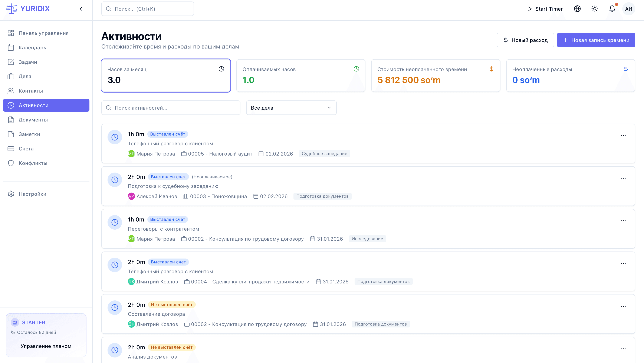Viewport: 644px width, 363px height.
Task: Open Задачи section
Action: pyautogui.click(x=46, y=62)
